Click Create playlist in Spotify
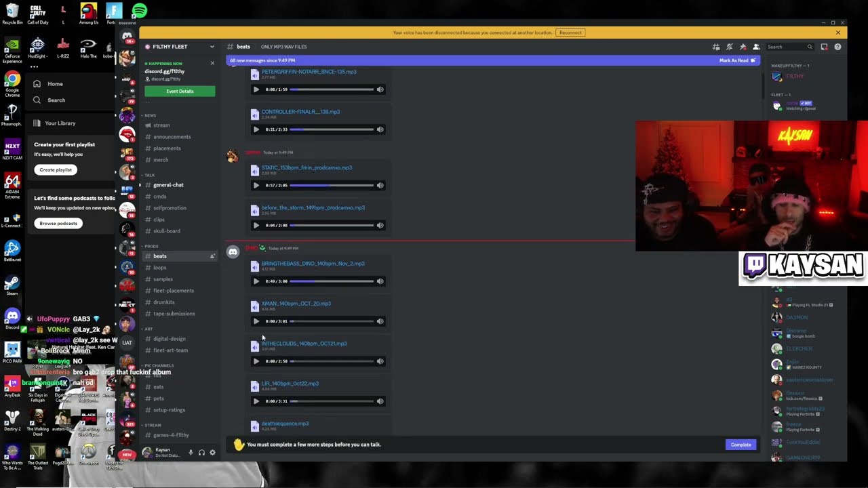This screenshot has width=868, height=488. click(x=56, y=169)
